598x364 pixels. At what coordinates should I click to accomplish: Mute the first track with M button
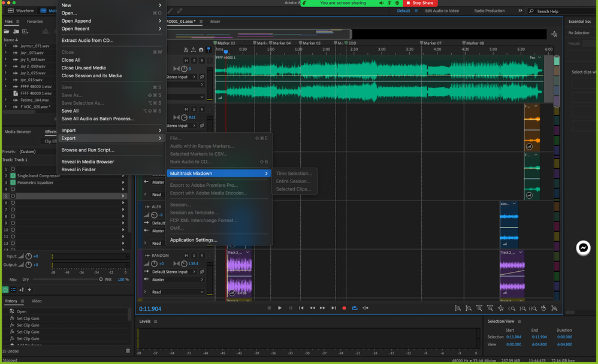[x=186, y=60]
